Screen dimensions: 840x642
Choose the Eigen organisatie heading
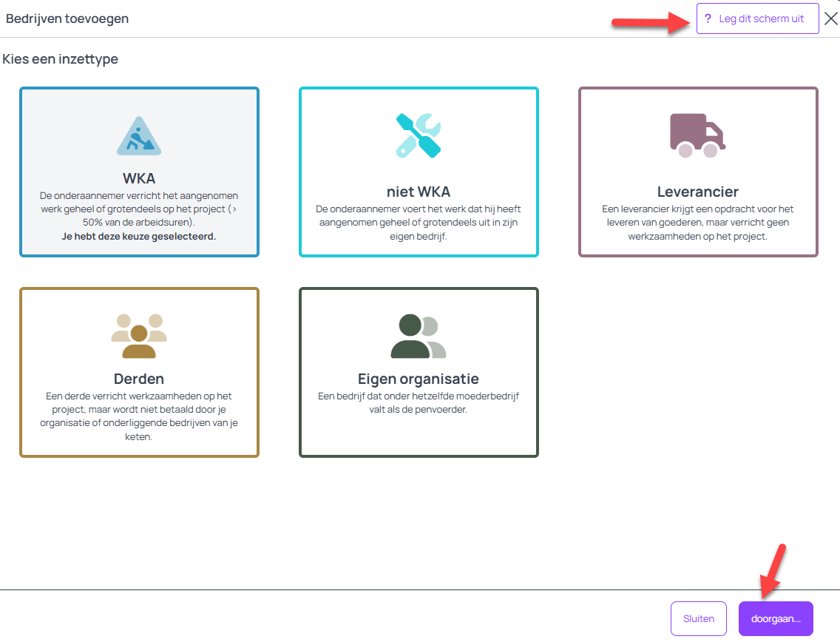(419, 379)
